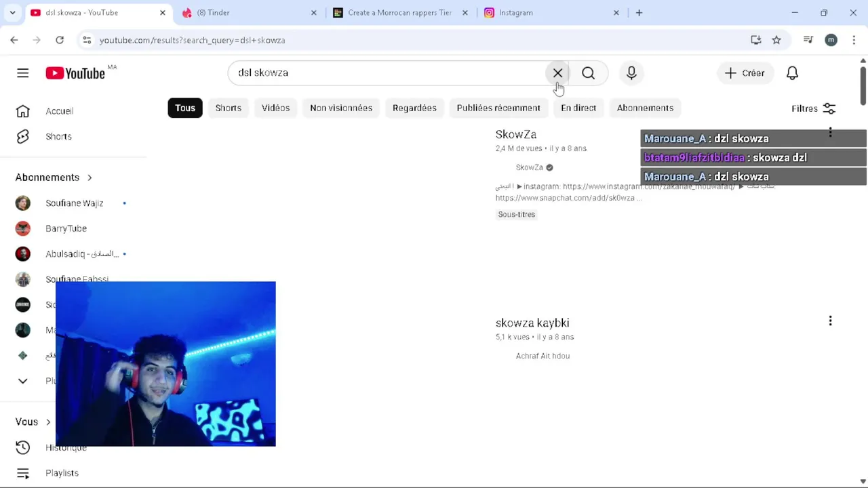
Task: Open the notifications bell
Action: (792, 73)
